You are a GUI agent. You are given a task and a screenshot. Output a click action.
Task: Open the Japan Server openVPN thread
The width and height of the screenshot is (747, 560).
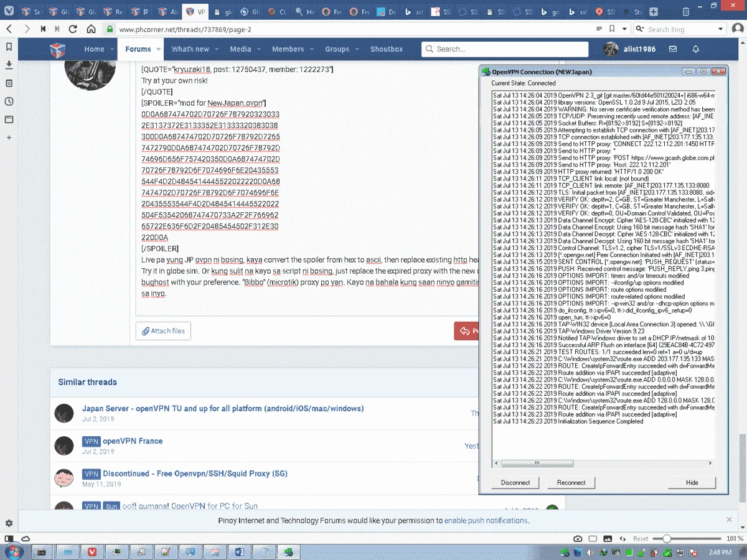(x=223, y=409)
